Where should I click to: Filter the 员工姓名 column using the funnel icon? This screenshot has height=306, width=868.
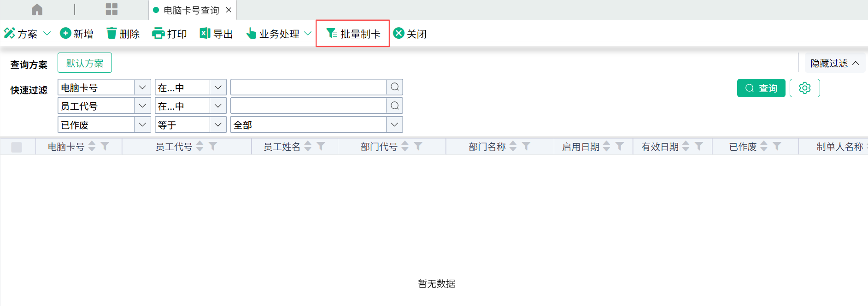point(321,147)
